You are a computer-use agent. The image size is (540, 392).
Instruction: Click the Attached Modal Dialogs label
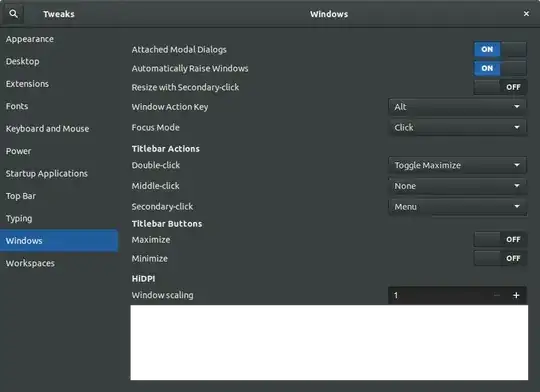click(179, 50)
